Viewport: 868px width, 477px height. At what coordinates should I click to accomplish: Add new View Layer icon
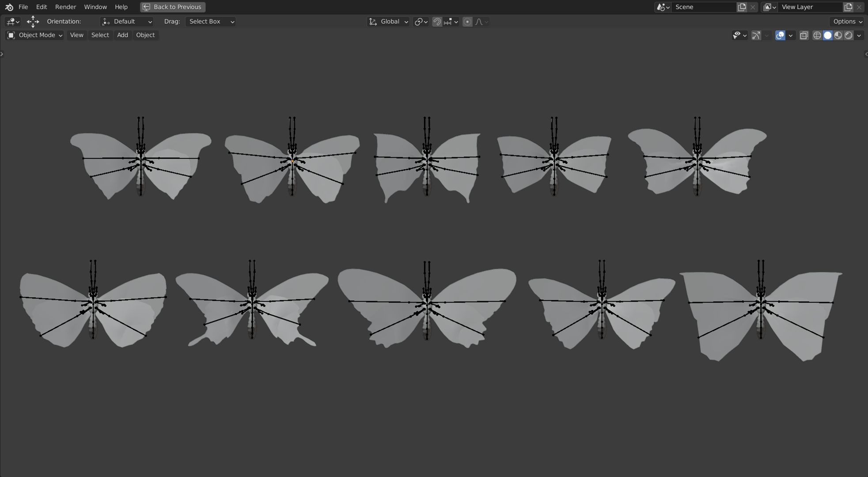point(848,7)
